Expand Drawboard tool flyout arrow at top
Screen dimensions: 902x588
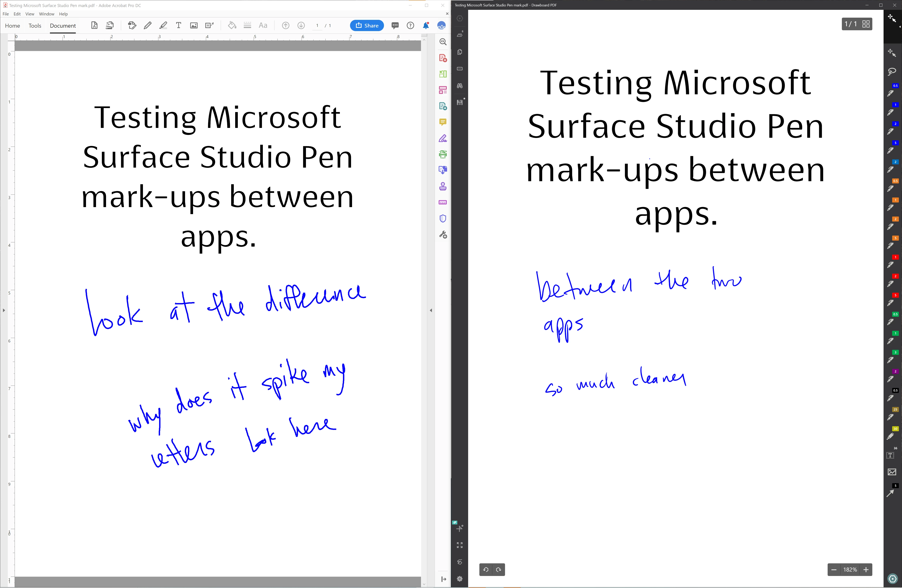(x=900, y=26)
